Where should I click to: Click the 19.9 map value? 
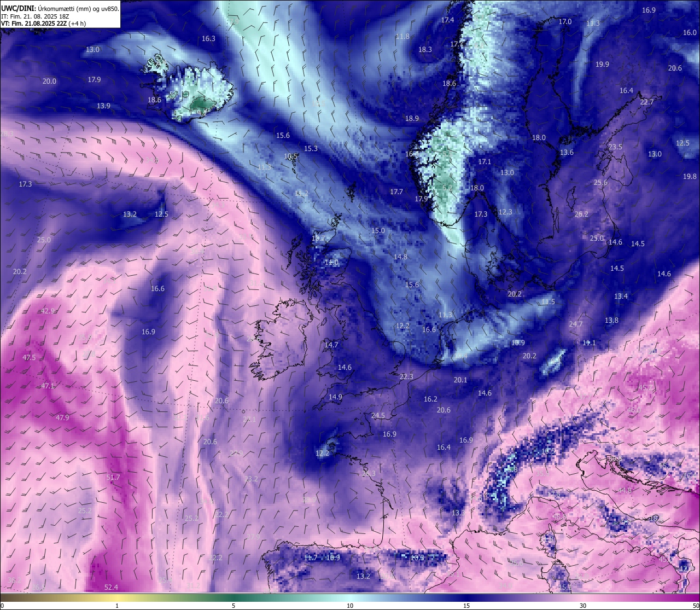(602, 65)
